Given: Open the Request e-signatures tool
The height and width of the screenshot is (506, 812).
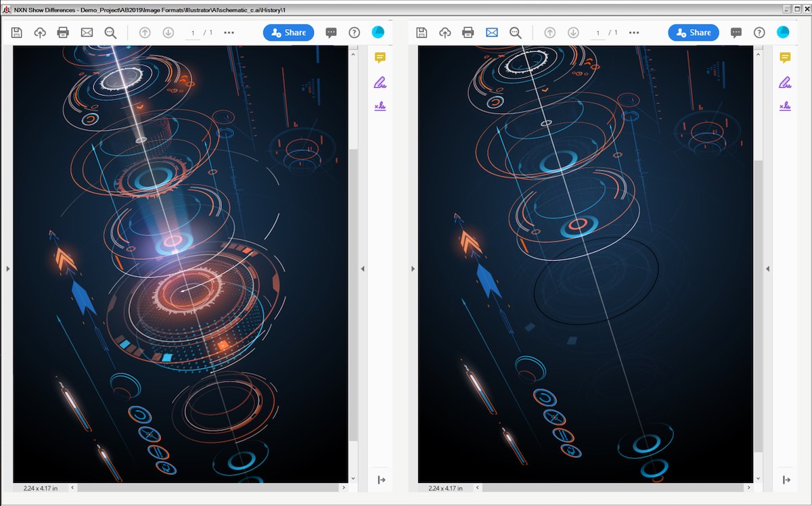Looking at the screenshot, I should (x=380, y=106).
